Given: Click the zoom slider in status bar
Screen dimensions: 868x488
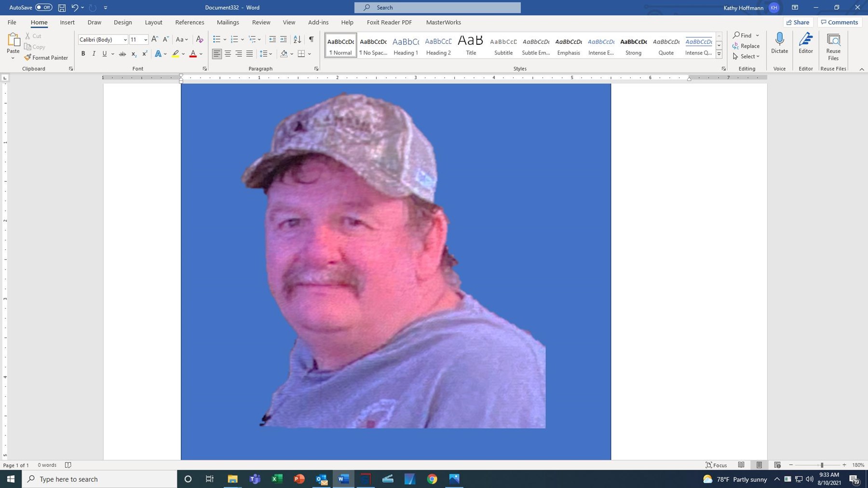Looking at the screenshot, I should [x=822, y=465].
